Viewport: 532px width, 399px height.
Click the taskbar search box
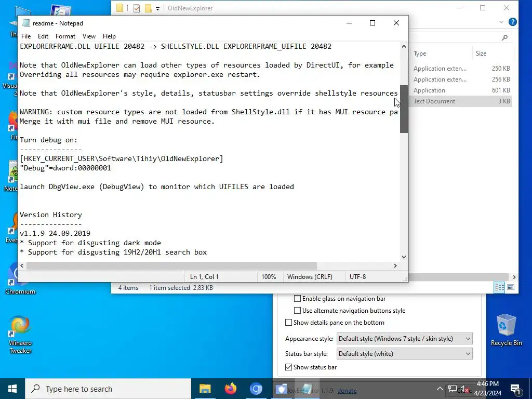click(108, 389)
